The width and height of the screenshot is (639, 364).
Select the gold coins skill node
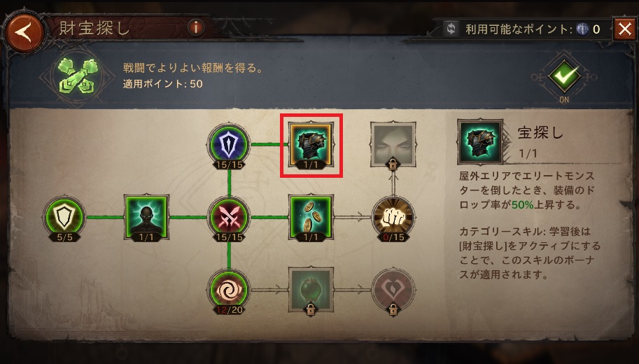click(311, 217)
